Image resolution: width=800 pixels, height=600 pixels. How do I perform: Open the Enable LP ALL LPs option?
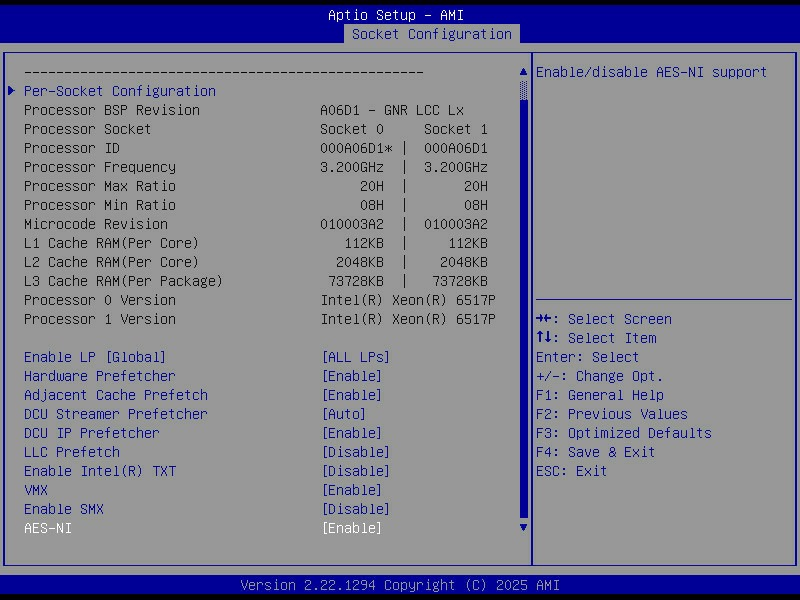tap(355, 357)
